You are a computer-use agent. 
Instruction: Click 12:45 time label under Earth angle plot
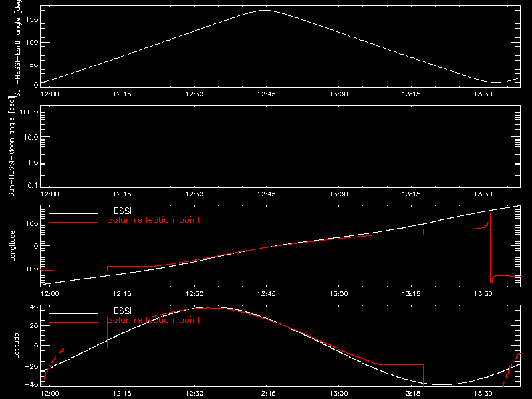[x=267, y=94]
